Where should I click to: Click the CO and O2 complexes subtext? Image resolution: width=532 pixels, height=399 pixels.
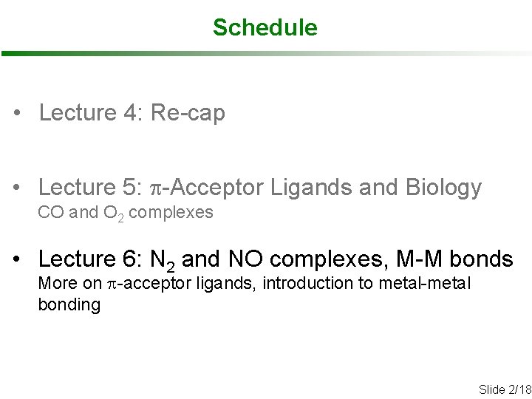click(x=126, y=213)
